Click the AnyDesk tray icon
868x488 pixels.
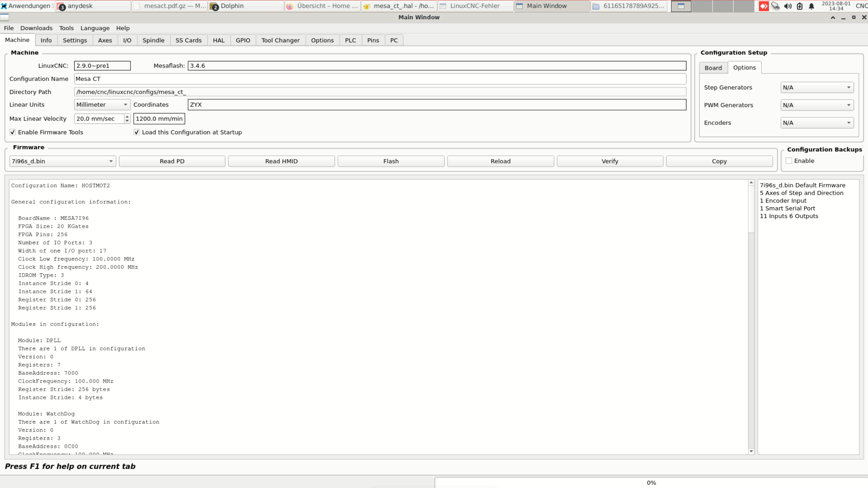point(763,6)
